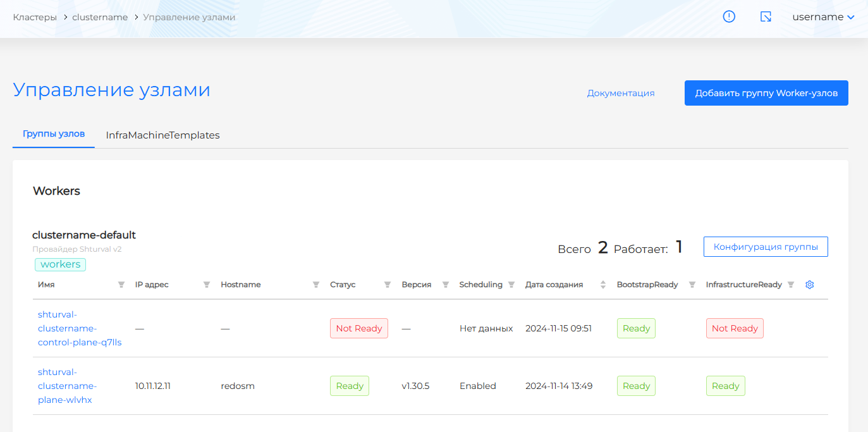Switch to InfraMachineTemplates tab

tap(162, 135)
